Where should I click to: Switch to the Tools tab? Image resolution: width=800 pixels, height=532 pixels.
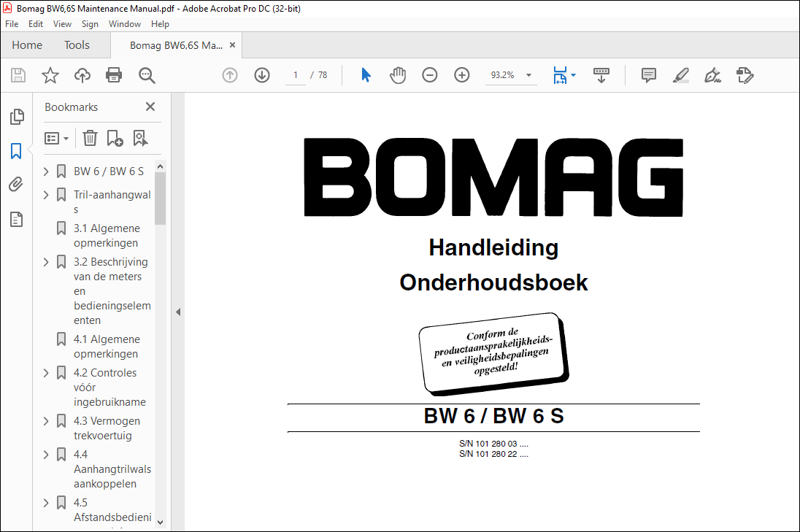[x=77, y=45]
